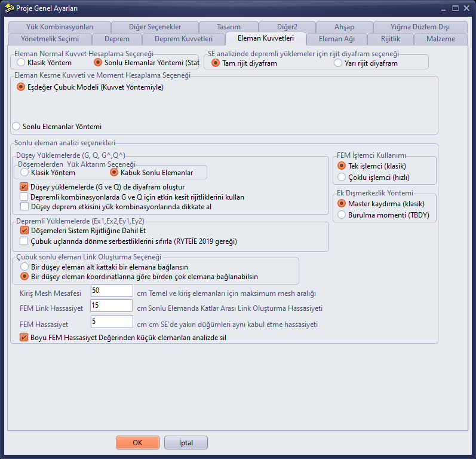Select the Eleman Kuvvetleri tab

coord(266,38)
